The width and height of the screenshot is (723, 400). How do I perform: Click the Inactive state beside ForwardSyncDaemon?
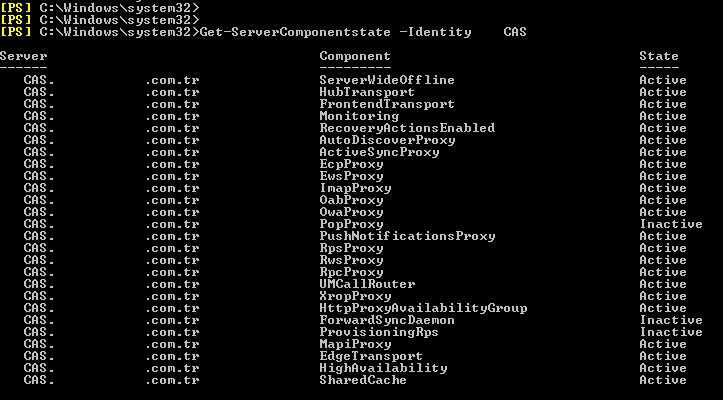[x=670, y=320]
